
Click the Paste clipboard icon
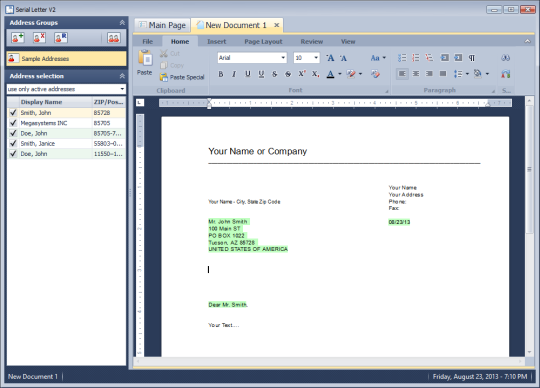(145, 58)
